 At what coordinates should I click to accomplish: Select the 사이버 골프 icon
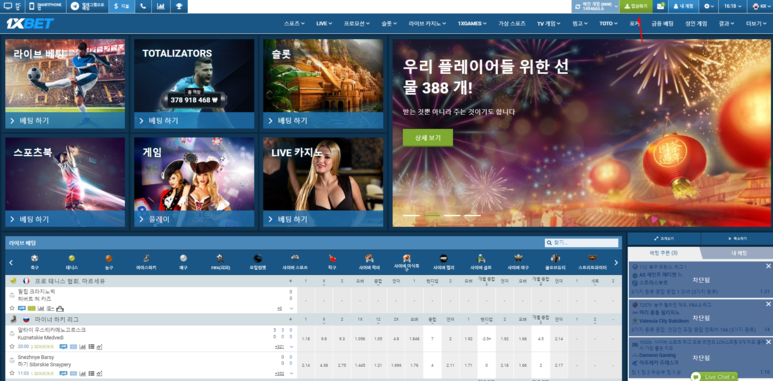[x=481, y=262]
